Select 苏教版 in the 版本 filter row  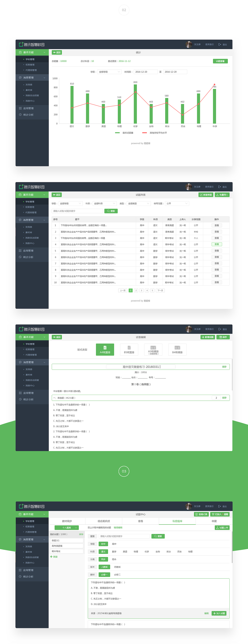[117, 567]
